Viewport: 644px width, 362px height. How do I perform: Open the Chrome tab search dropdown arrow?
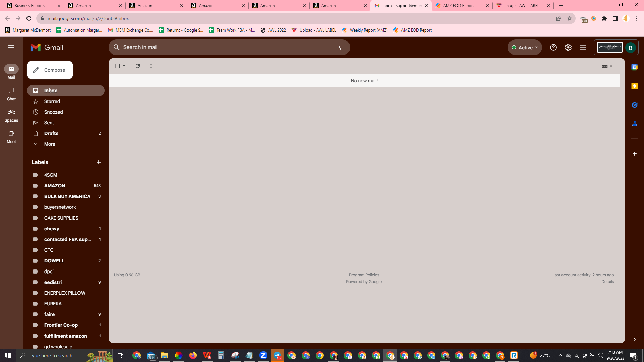pyautogui.click(x=590, y=5)
